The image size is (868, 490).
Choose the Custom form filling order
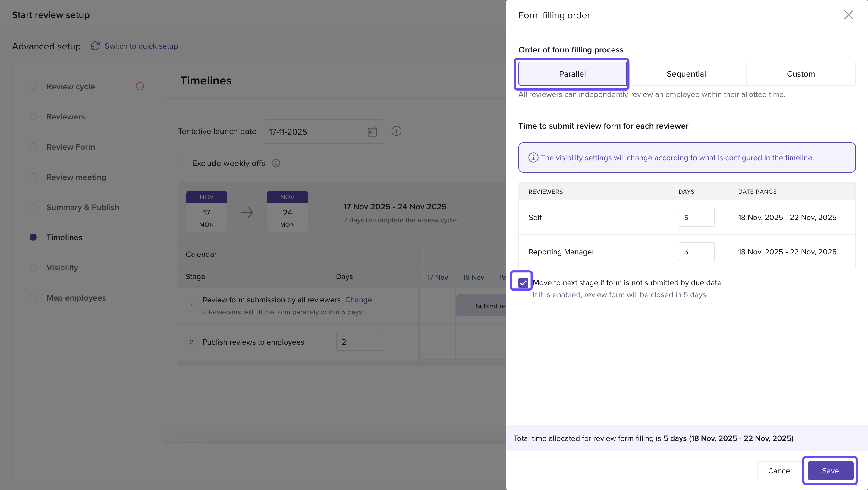(800, 74)
